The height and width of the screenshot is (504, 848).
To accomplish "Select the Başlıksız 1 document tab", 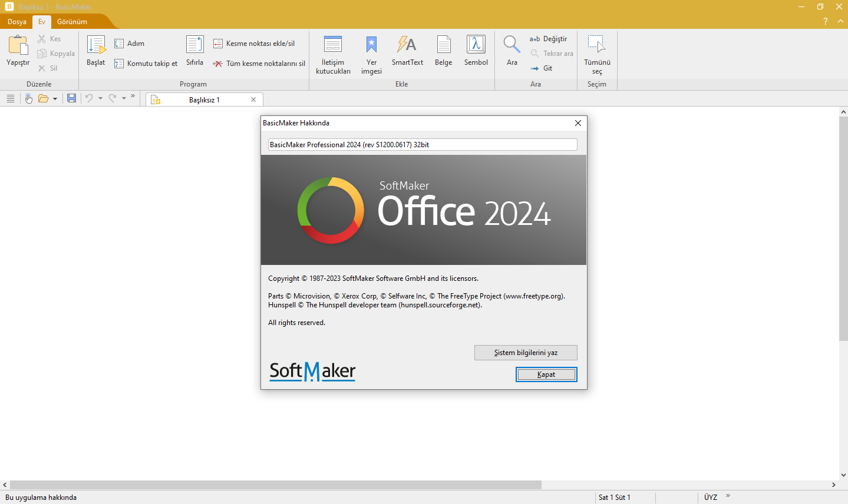I will [204, 100].
